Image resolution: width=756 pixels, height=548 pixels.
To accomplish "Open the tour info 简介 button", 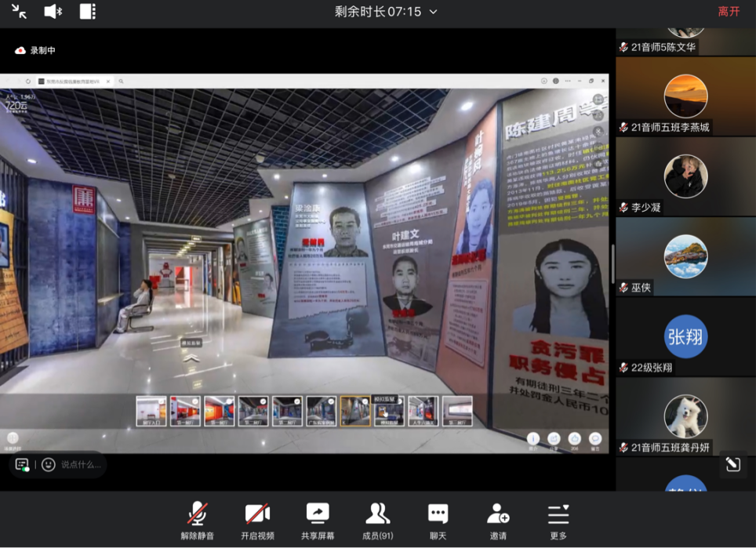I will pyautogui.click(x=532, y=441).
